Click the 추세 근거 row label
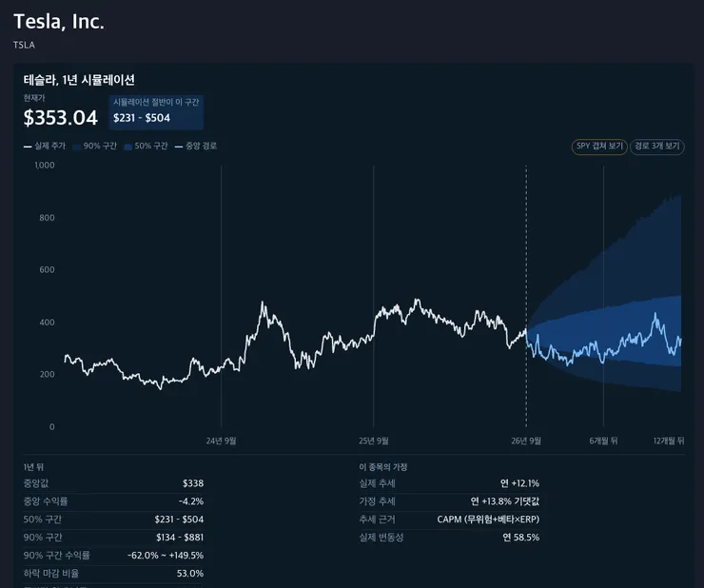Screen dimensions: 704x588 (x=377, y=519)
